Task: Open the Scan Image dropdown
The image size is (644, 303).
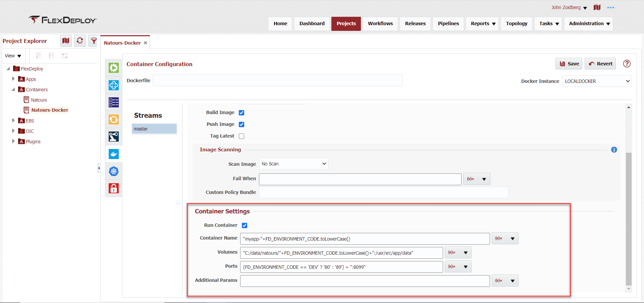Action: (294, 164)
